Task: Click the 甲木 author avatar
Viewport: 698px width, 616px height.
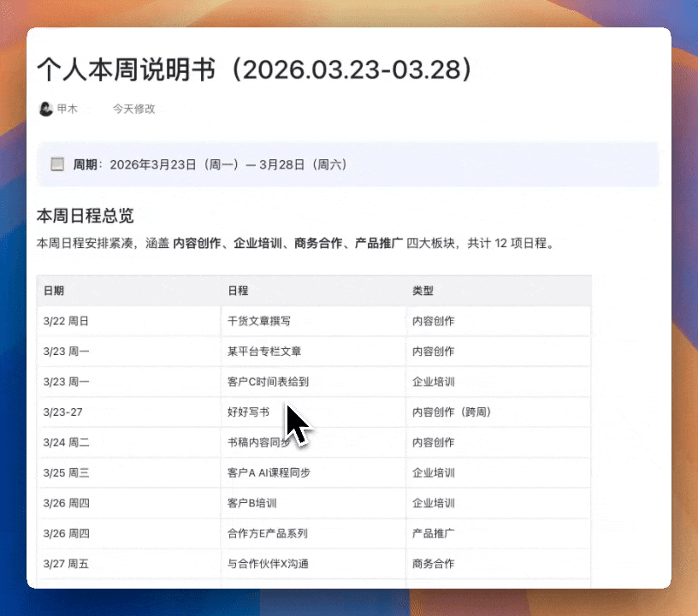Action: (x=46, y=108)
